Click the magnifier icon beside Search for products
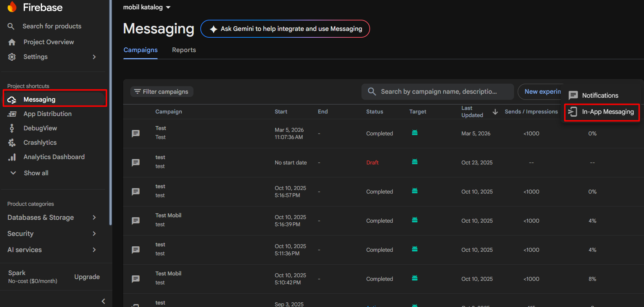Screen dimensions: 644x307 (11, 26)
